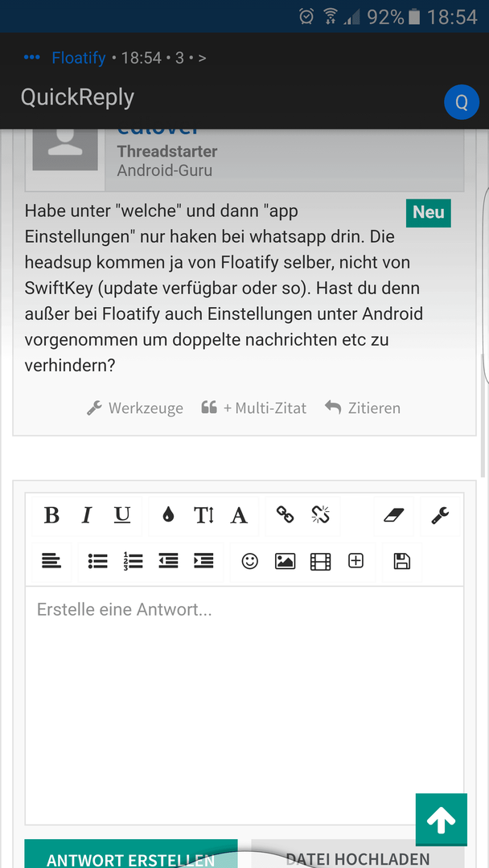Open the text alignment tool
This screenshot has height=868, width=489.
click(51, 562)
